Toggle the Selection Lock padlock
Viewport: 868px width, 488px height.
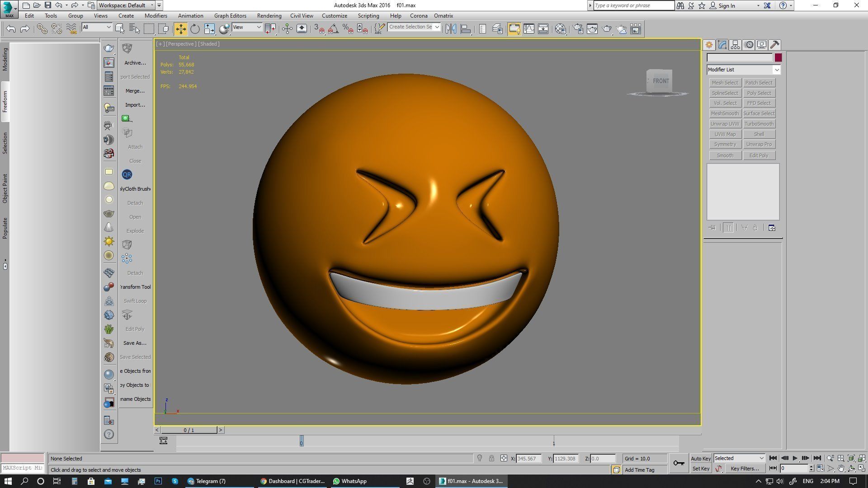pos(491,458)
